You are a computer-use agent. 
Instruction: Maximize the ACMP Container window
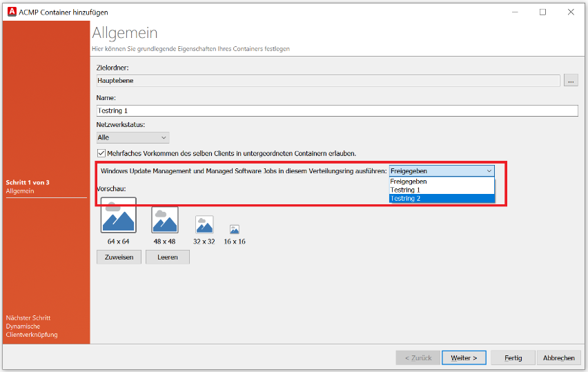click(x=542, y=12)
